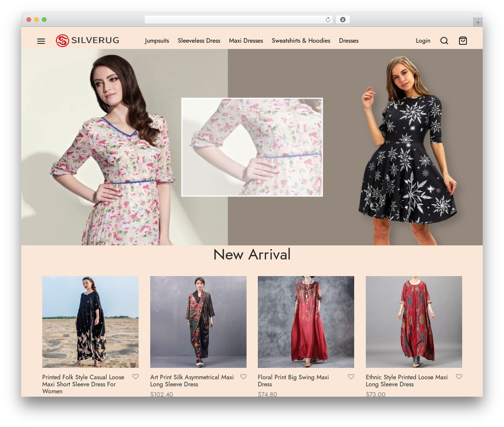
Task: Click the red floral swing dress image
Action: pos(306,322)
